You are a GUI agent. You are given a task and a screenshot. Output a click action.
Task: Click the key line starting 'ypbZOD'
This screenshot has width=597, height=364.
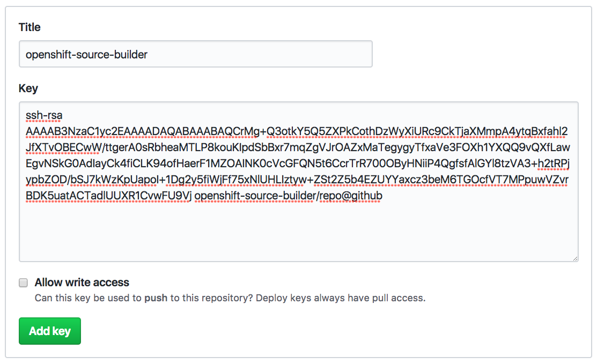297,180
